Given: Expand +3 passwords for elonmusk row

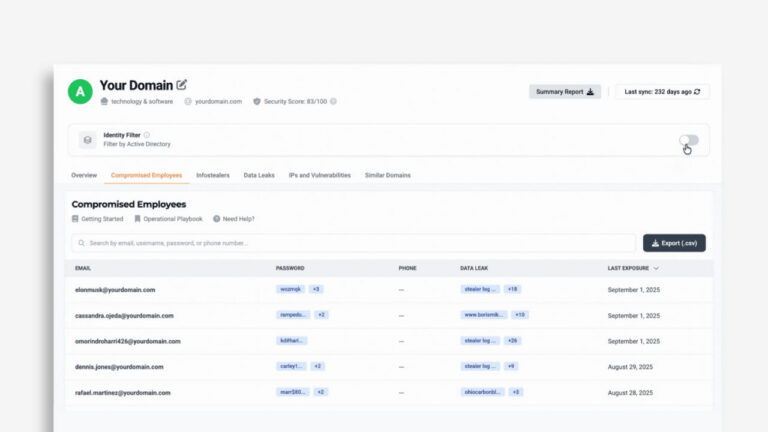Looking at the screenshot, I should click(316, 289).
